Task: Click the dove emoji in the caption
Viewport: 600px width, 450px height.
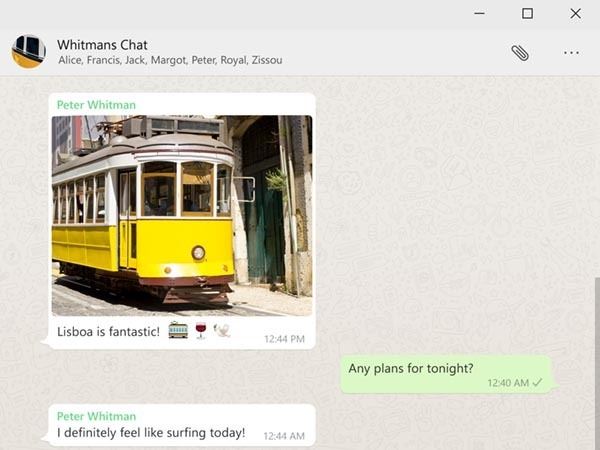Action: click(222, 330)
